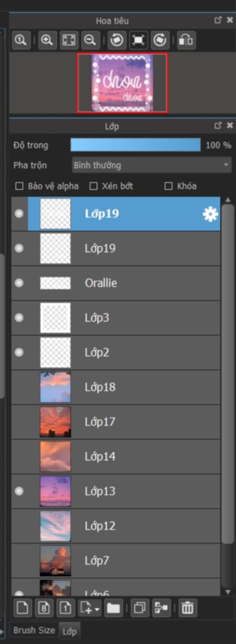
Task: Delete layer with the trash icon
Action: pyautogui.click(x=188, y=608)
